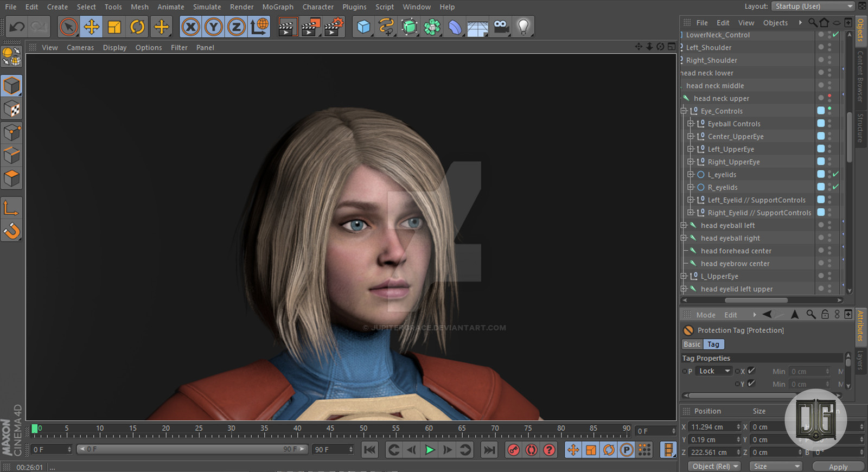The image size is (868, 472).
Task: Toggle L_eyelids enable checkmark
Action: 836,174
